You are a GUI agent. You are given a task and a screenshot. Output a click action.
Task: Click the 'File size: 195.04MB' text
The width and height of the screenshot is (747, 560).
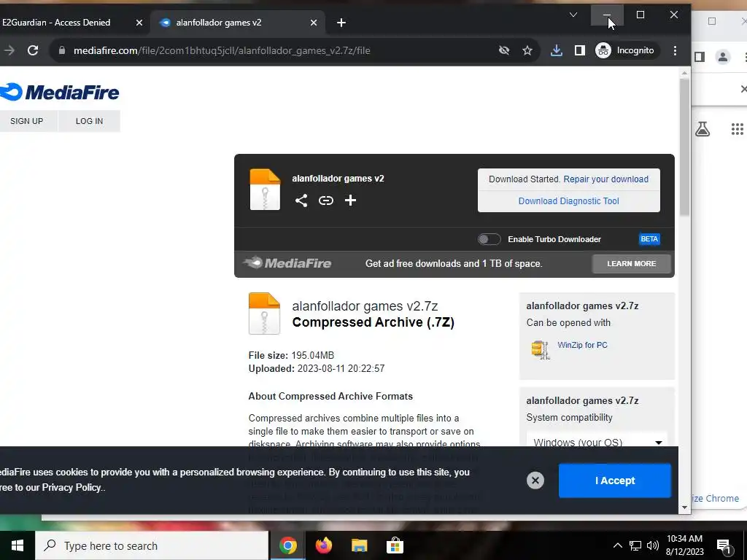(x=291, y=356)
